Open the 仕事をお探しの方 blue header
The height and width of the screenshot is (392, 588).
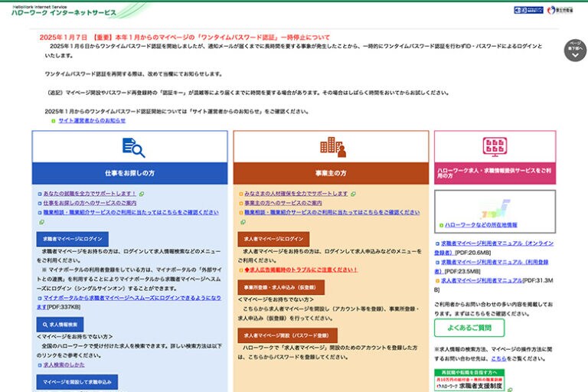(129, 173)
